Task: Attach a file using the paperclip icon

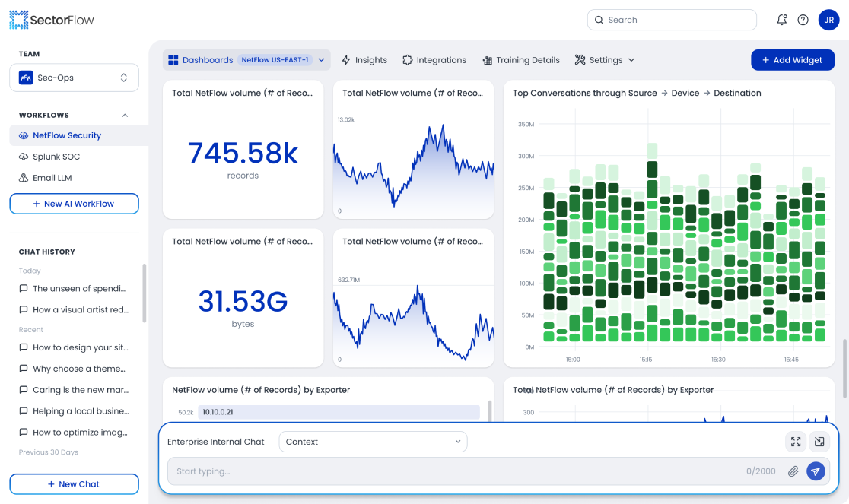Action: pos(793,471)
